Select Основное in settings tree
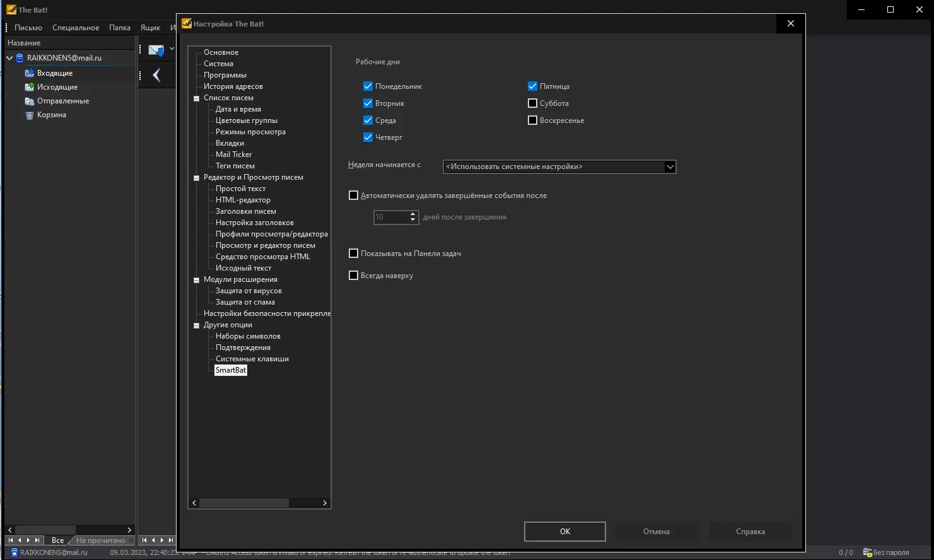The image size is (934, 560). (x=221, y=52)
